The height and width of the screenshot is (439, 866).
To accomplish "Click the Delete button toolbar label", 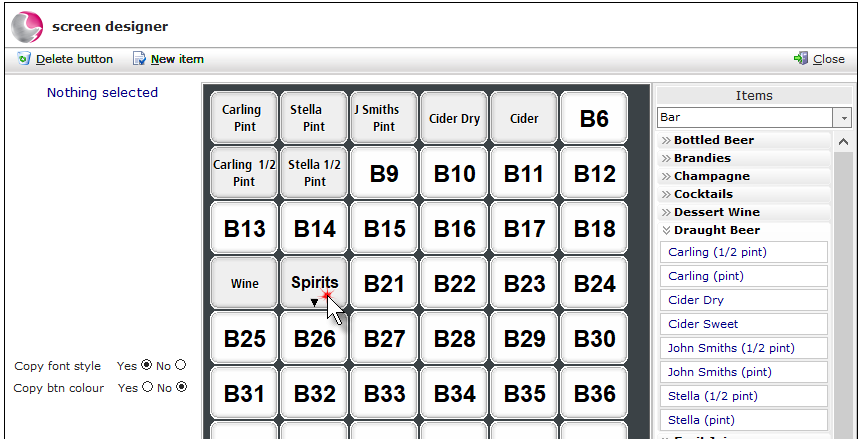I will pos(75,59).
